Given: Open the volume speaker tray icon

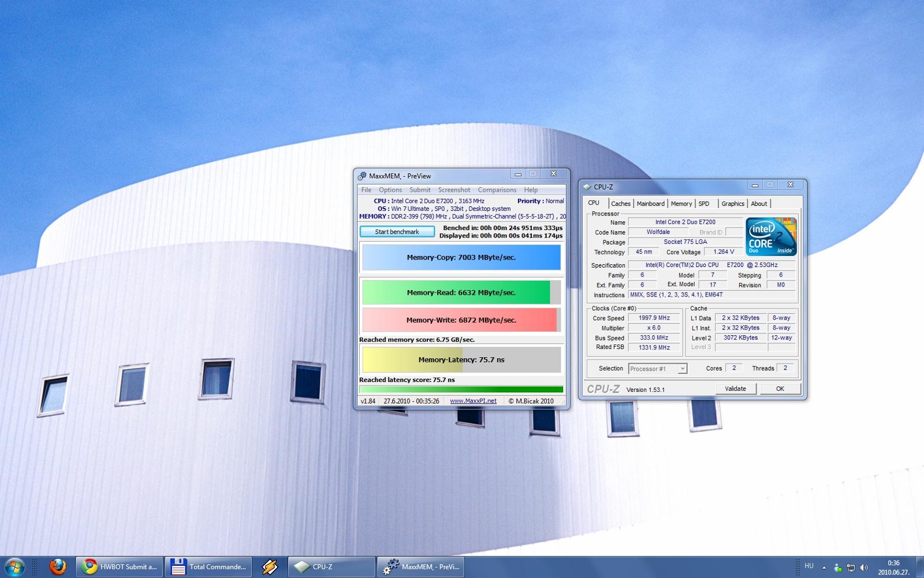Looking at the screenshot, I should (x=864, y=568).
